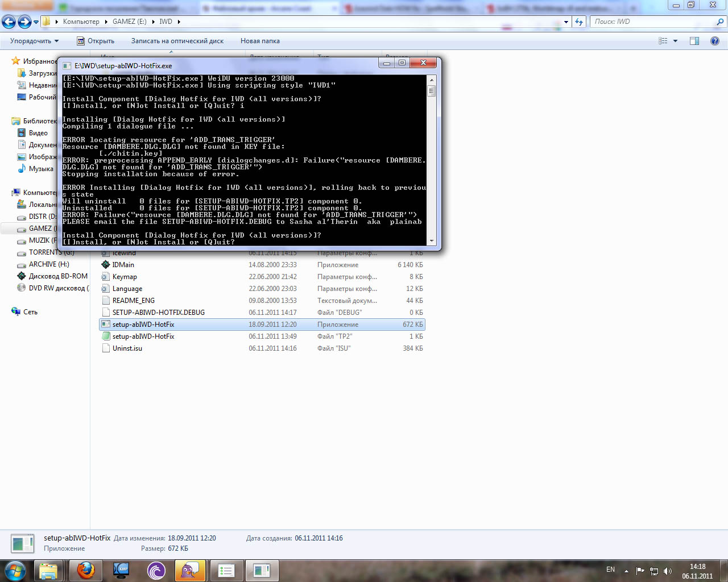
Task: Open the Документы library
Action: (x=38, y=145)
